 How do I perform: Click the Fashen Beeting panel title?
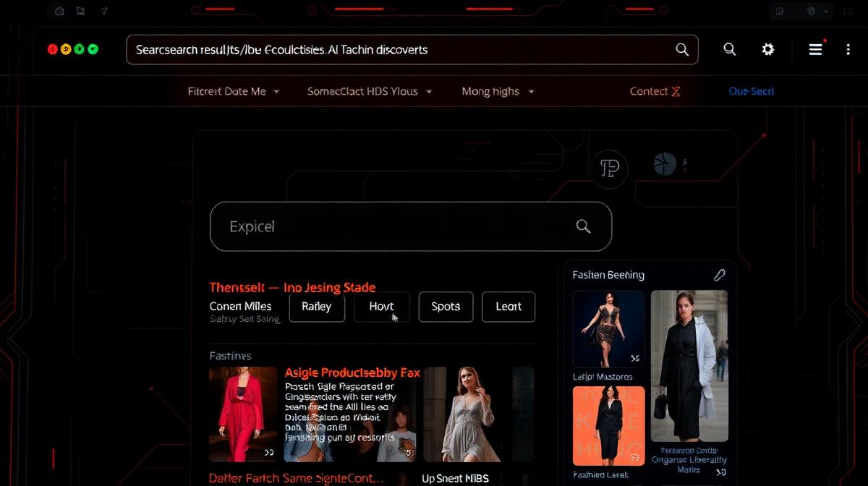pyautogui.click(x=608, y=275)
